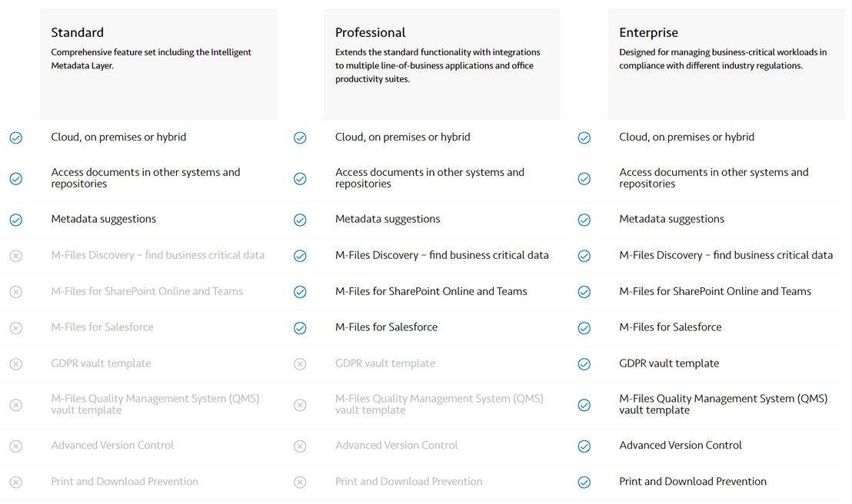Click 'M-Files Discovery' text in the Enterprise column

pos(726,255)
